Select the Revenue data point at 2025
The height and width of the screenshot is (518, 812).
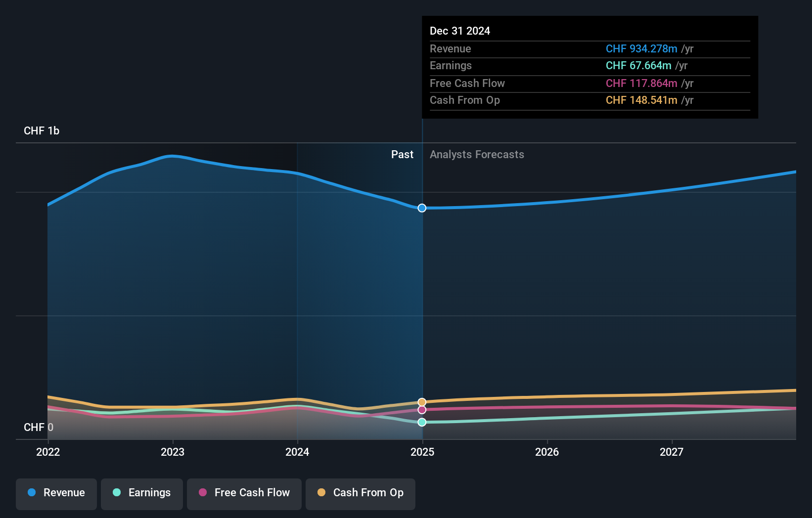tap(422, 208)
